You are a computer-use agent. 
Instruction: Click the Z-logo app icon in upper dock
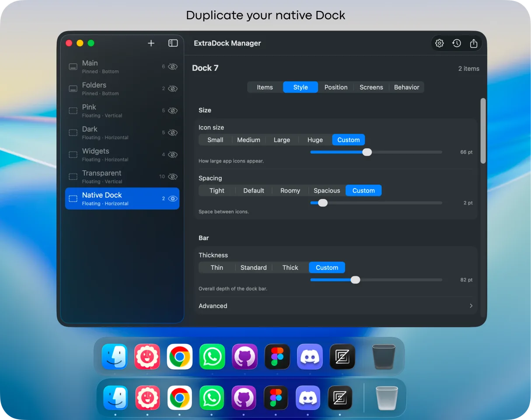pos(342,357)
